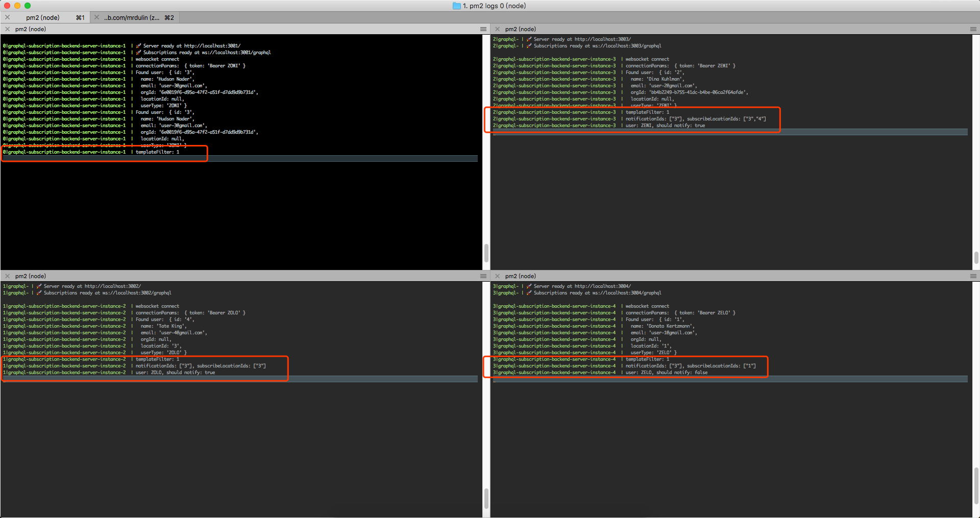The image size is (980, 518).
Task: Click the folder icon in window title
Action: point(456,6)
